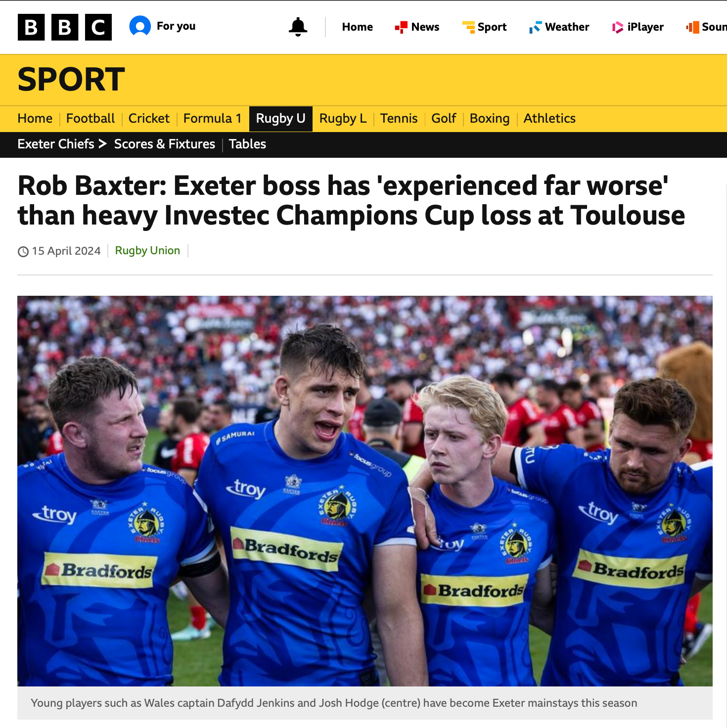Click the clock icon beside 15 April 2024

(23, 252)
